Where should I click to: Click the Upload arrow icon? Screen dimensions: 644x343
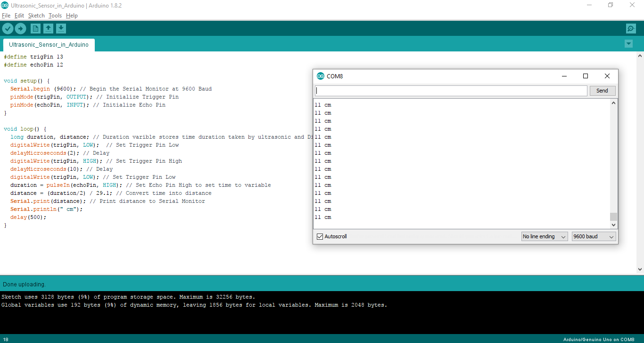pos(20,29)
